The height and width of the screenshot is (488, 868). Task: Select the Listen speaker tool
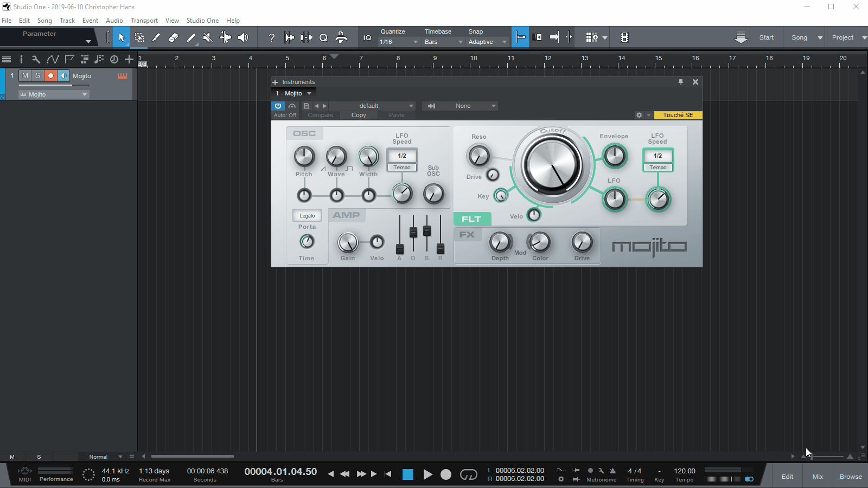point(243,37)
